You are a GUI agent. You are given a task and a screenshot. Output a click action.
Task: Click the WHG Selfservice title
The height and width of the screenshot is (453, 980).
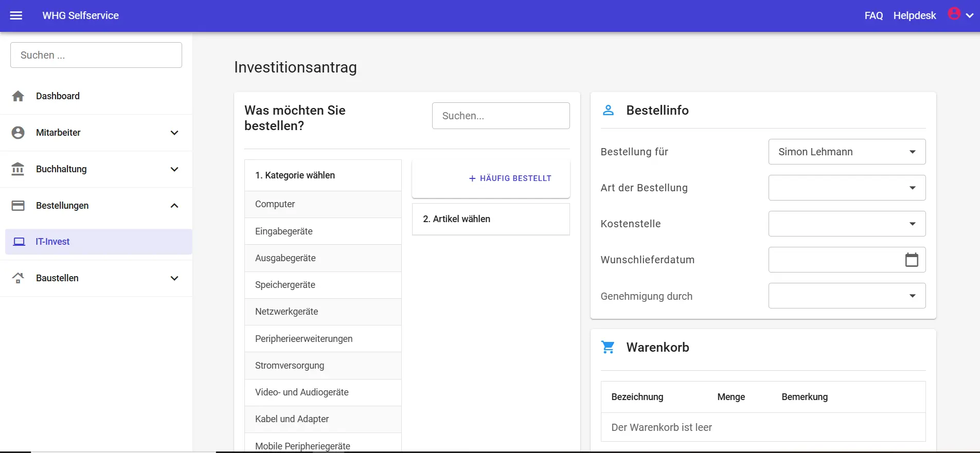(x=81, y=15)
